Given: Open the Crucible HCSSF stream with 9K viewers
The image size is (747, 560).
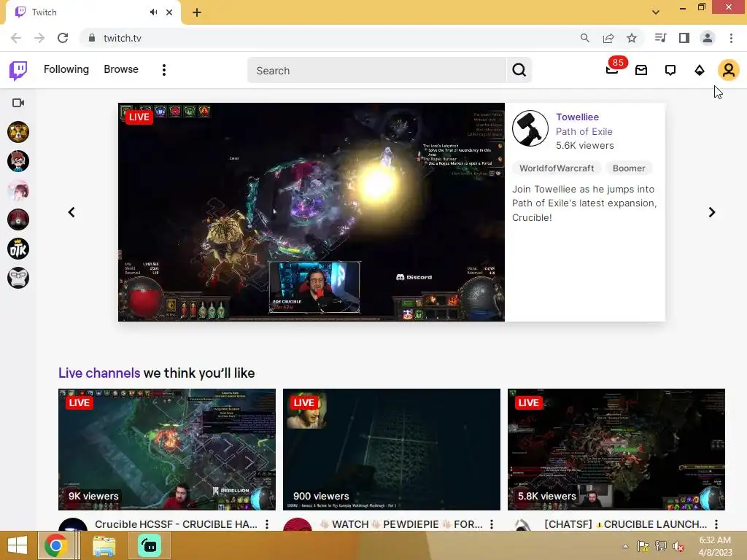Looking at the screenshot, I should (167, 449).
